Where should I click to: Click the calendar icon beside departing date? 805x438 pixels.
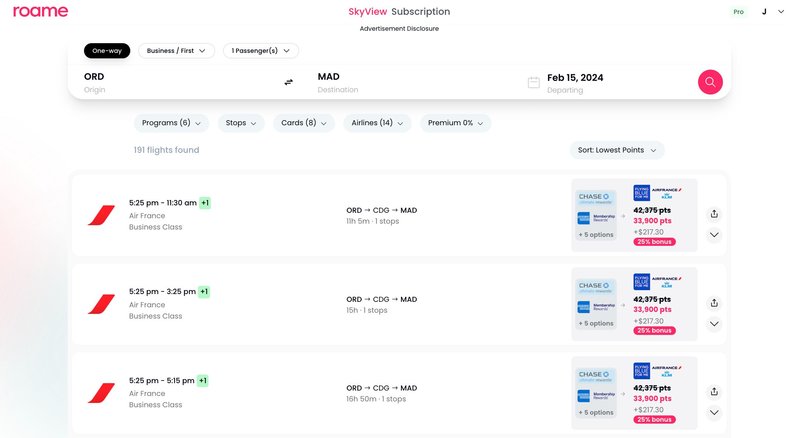pos(534,82)
